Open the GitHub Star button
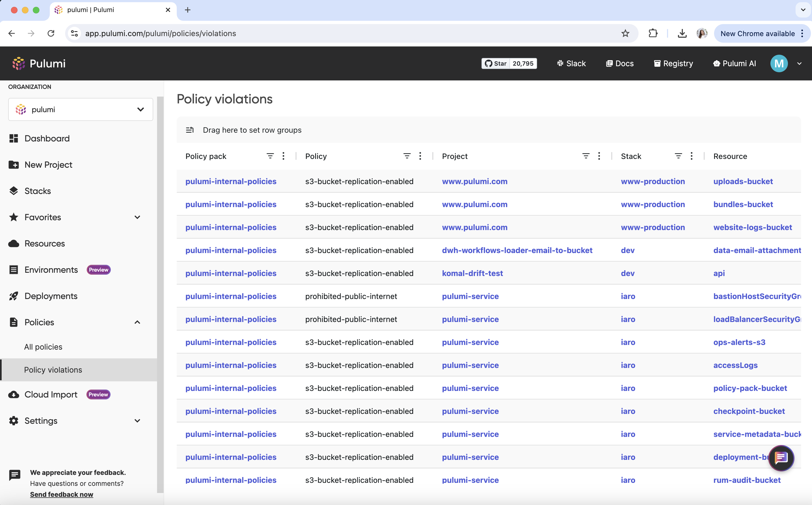 [x=496, y=63]
